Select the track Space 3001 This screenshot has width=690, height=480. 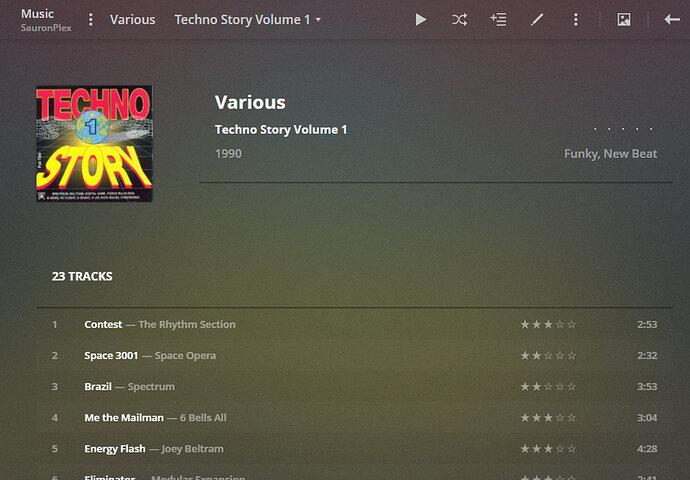tap(111, 355)
